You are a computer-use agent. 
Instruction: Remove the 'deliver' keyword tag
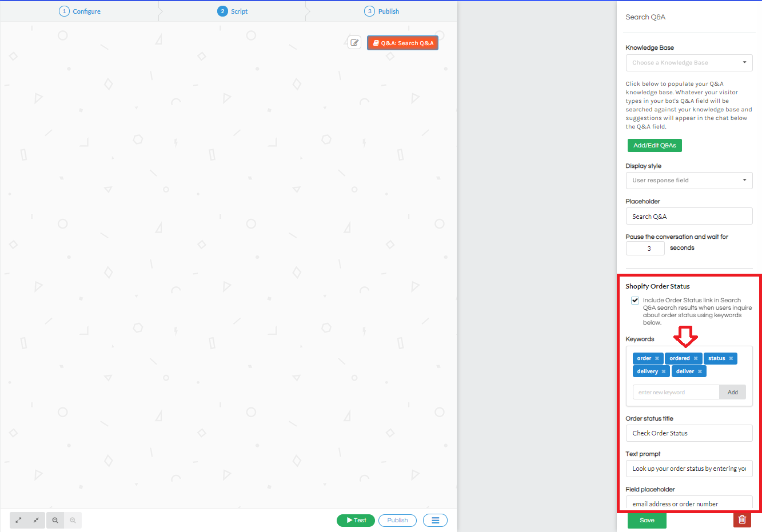[x=700, y=371]
